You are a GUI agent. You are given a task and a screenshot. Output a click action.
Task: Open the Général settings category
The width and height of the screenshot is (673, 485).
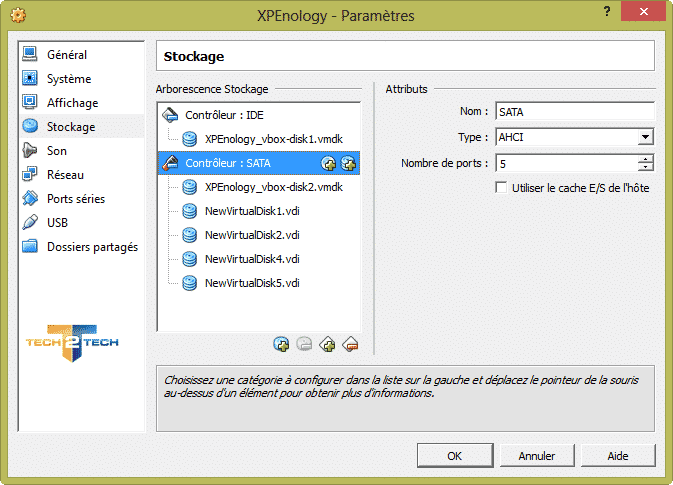pyautogui.click(x=82, y=55)
